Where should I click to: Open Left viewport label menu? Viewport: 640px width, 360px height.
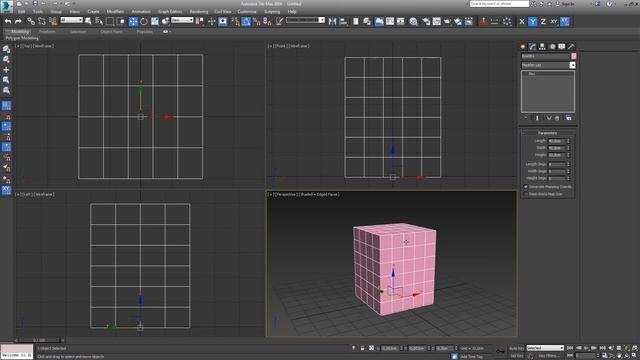point(28,194)
